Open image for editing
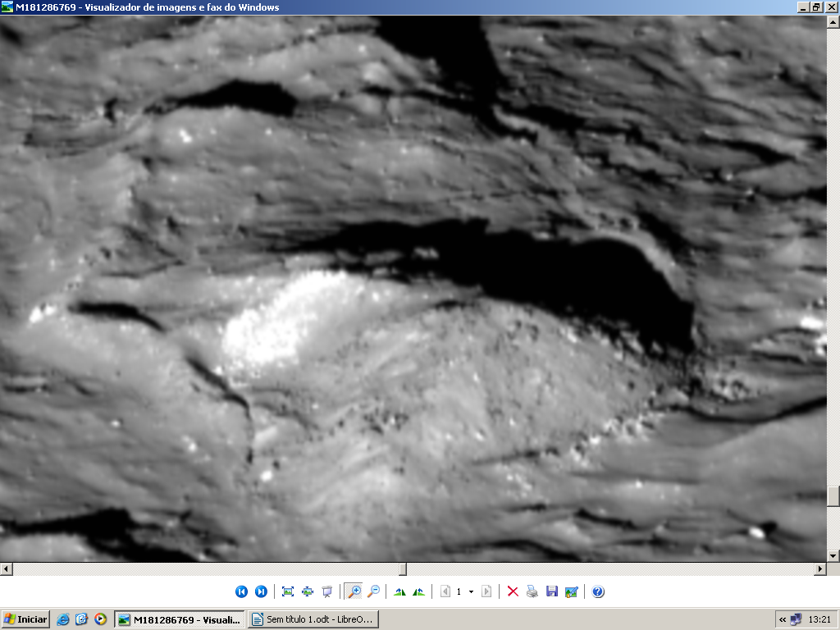 point(572,591)
